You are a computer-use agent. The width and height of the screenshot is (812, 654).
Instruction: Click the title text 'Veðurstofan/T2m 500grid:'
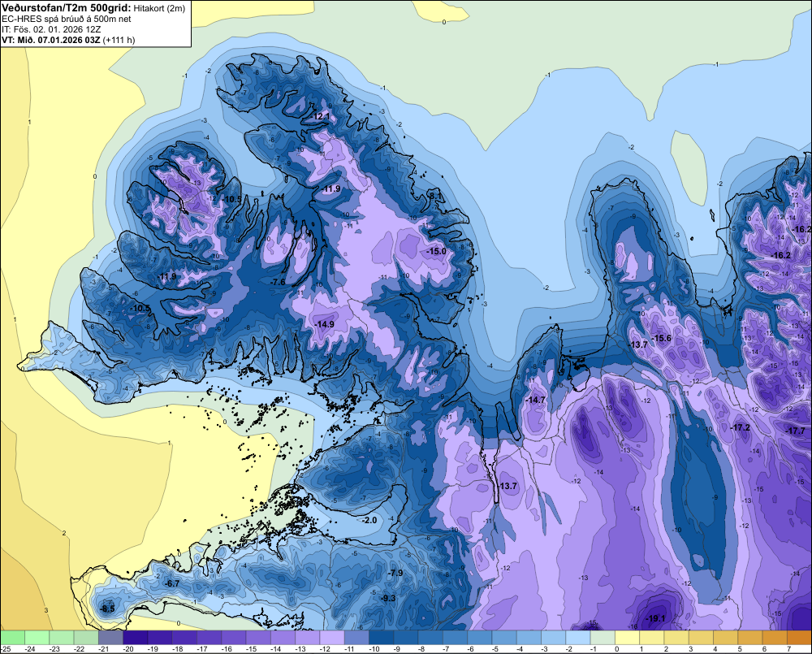67,7
